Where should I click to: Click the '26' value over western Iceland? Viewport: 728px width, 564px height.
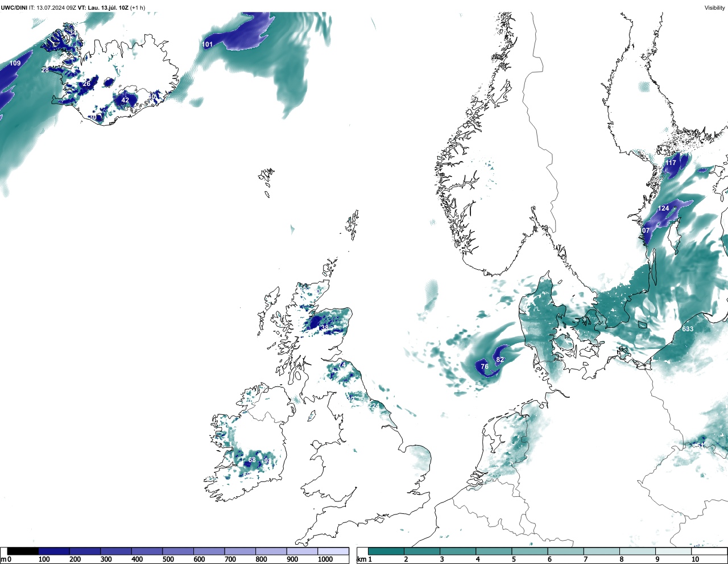86,84
